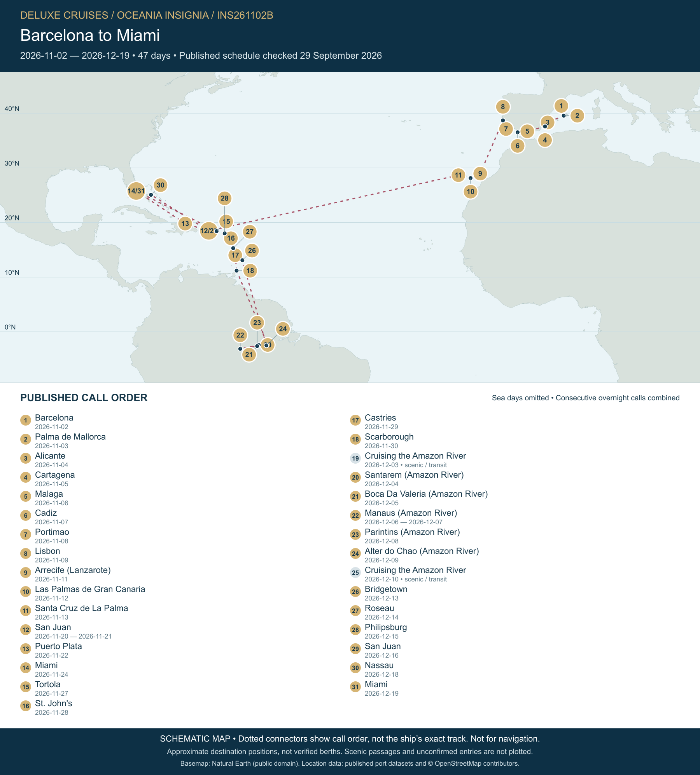
Task: Click map marker 21 for Boca Da Valeria
Action: point(249,354)
